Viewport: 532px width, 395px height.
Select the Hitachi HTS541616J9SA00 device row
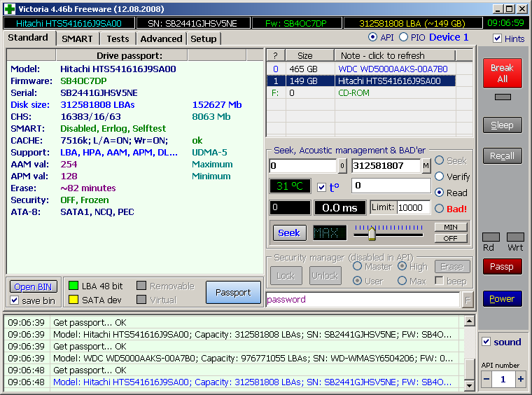tap(361, 81)
